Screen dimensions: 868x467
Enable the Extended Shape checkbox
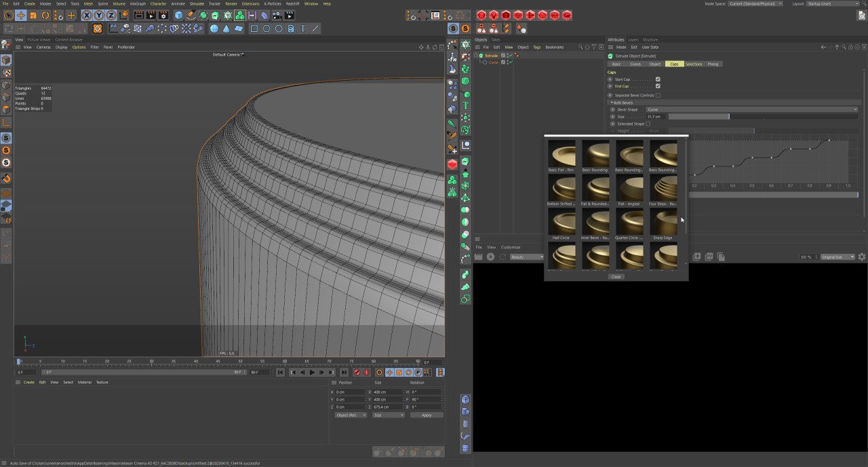648,124
